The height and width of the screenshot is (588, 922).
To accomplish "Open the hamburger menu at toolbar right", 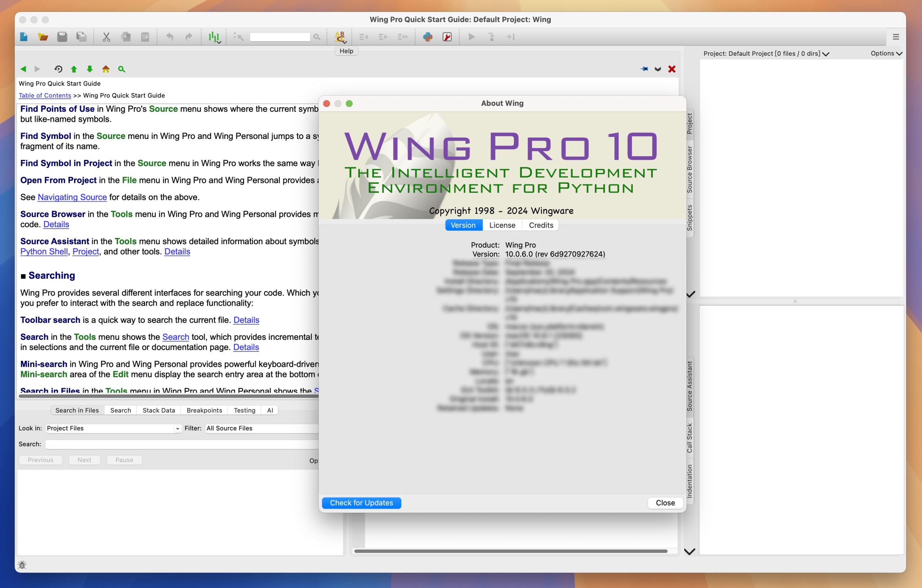I will point(896,37).
